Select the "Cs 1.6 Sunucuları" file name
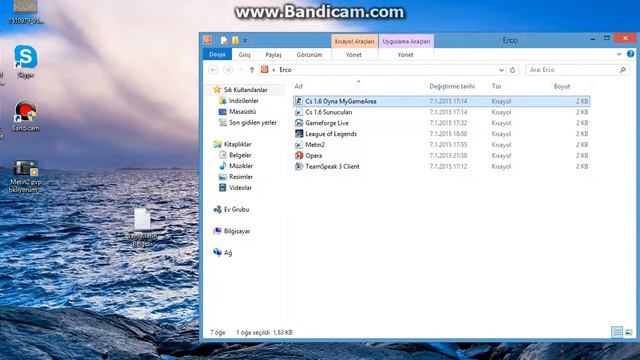 [x=329, y=112]
